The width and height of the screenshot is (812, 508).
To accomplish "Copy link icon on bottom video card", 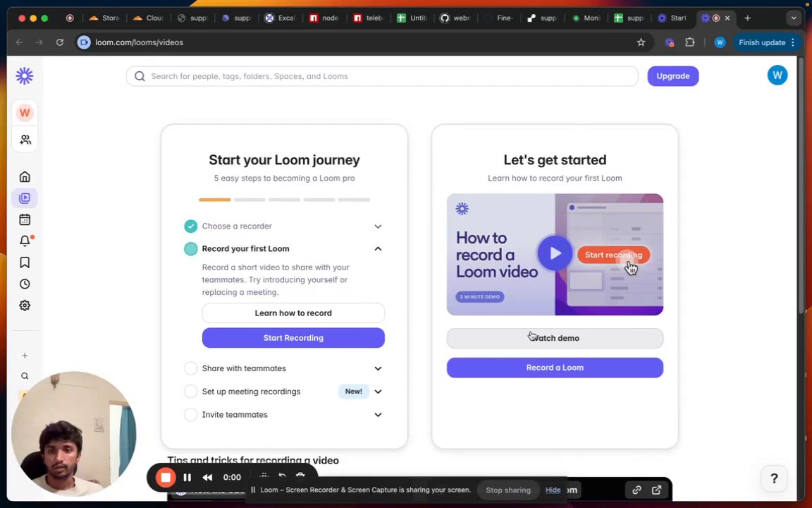I will tap(636, 490).
